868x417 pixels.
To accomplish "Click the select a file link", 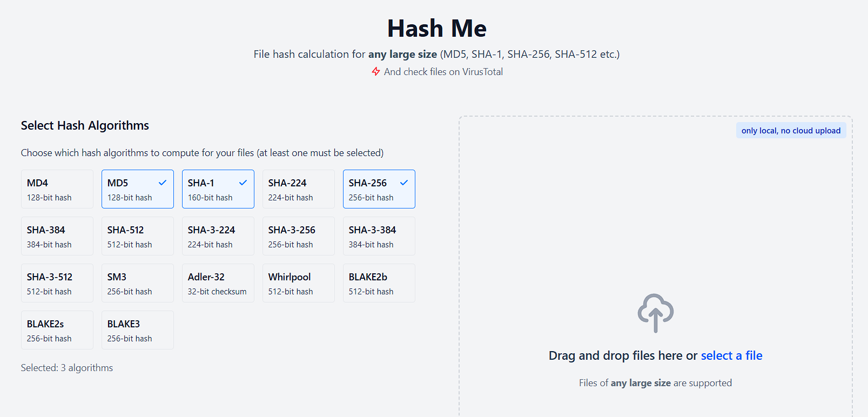I will [731, 355].
